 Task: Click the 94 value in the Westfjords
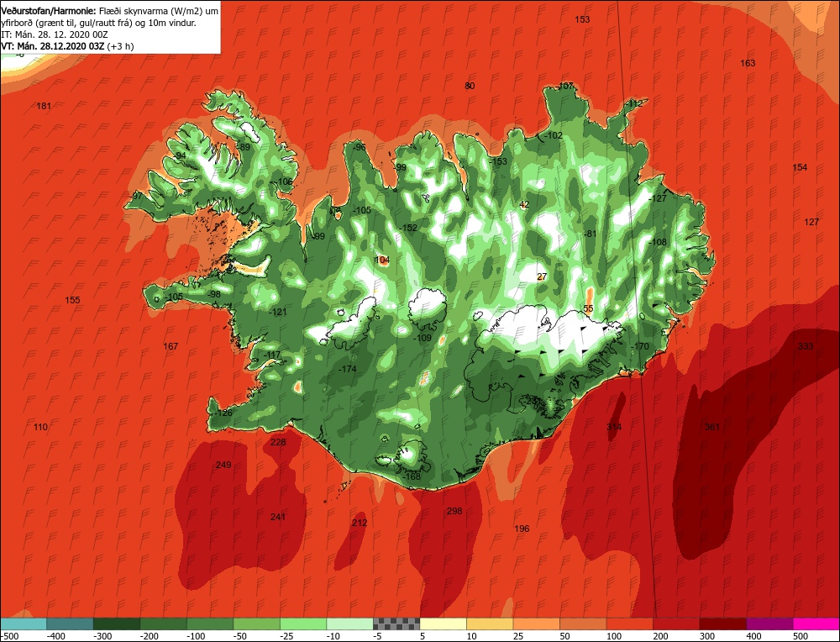coord(181,156)
